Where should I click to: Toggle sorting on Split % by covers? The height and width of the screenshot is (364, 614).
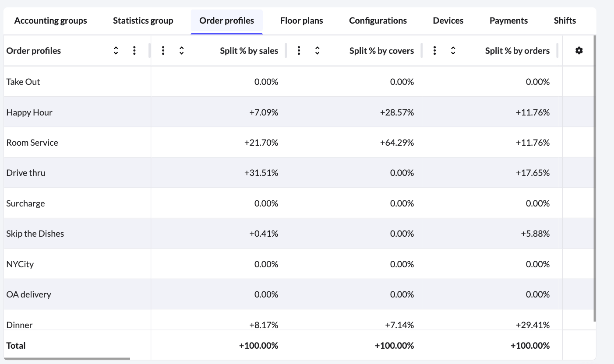(317, 50)
